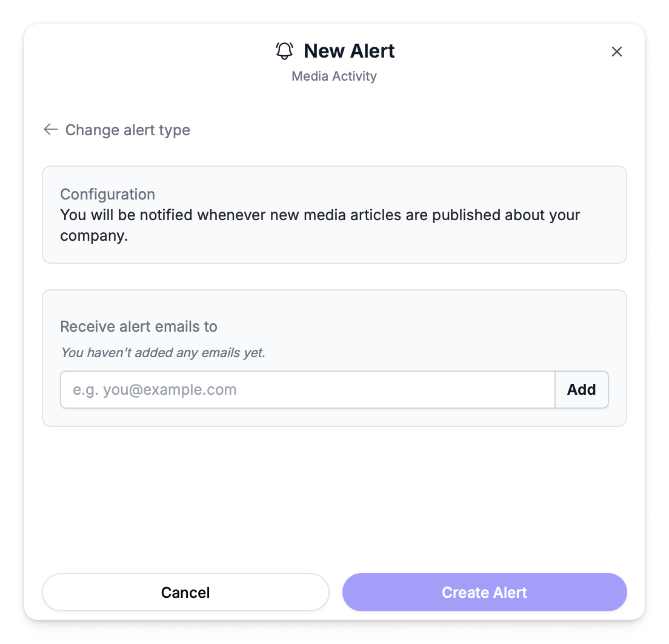The height and width of the screenshot is (644, 669).
Task: Cancel creating the alert
Action: click(x=185, y=592)
